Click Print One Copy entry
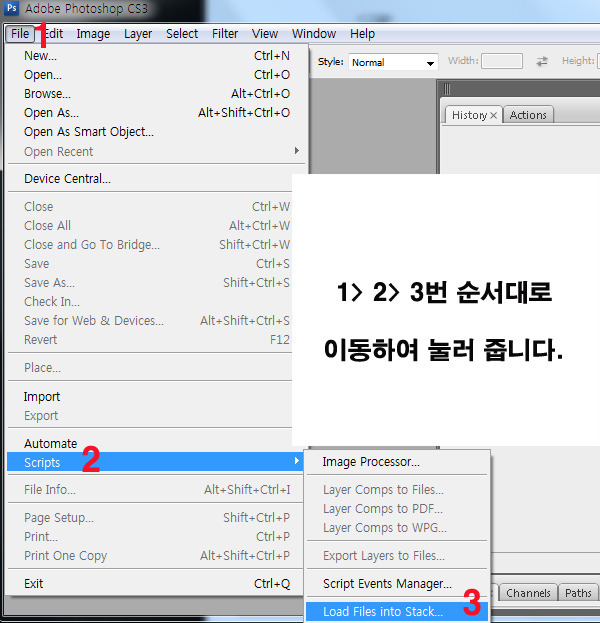Image resolution: width=600 pixels, height=623 pixels. pyautogui.click(x=157, y=556)
